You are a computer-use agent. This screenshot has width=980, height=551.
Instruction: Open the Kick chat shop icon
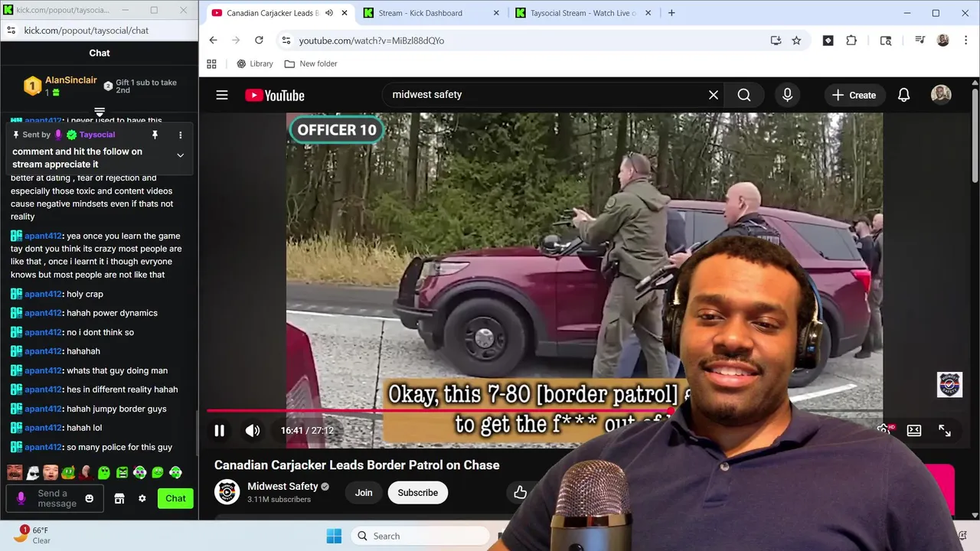coord(119,498)
